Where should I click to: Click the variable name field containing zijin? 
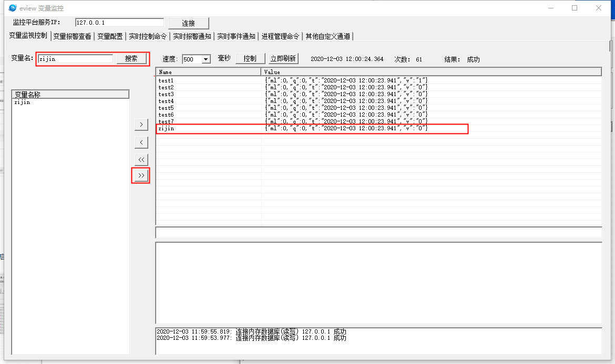(x=75, y=59)
